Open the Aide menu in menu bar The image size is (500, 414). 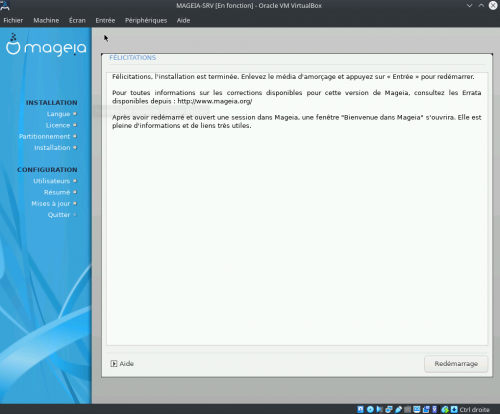(183, 20)
